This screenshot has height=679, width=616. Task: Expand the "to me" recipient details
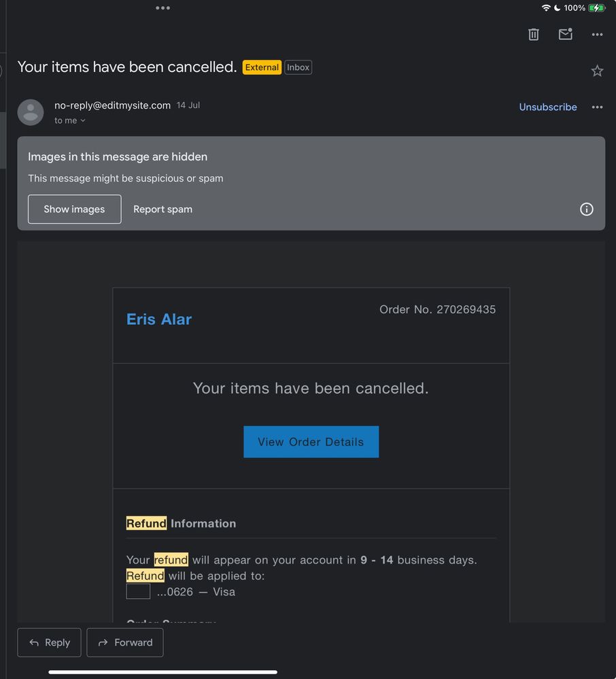(70, 120)
